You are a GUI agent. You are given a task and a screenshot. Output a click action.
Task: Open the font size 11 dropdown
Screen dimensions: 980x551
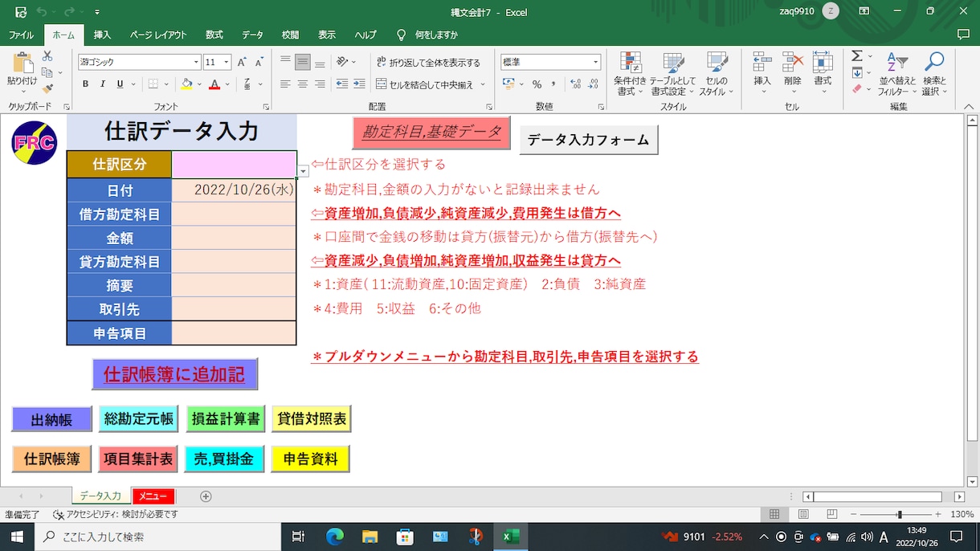(227, 62)
